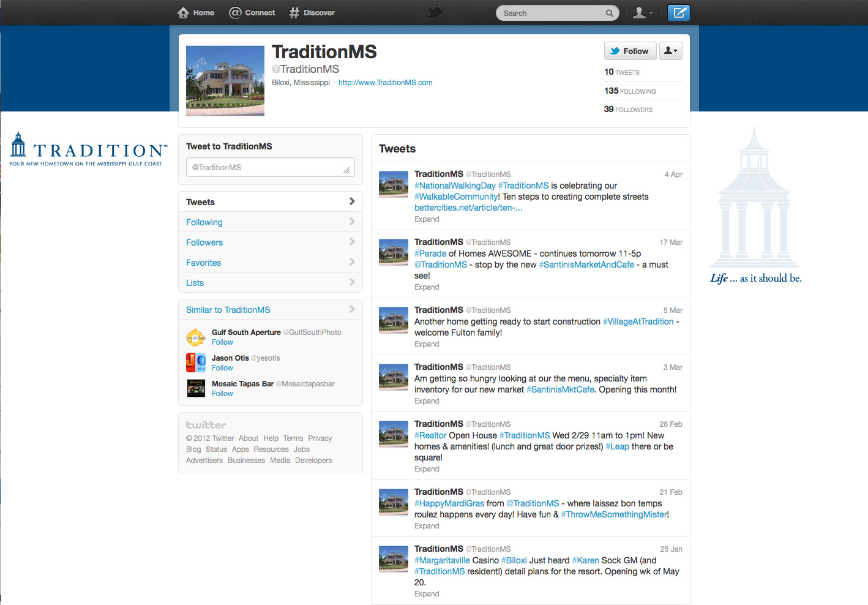868x605 pixels.
Task: Click the avatar on the 21 Feb tweet
Action: tap(394, 503)
